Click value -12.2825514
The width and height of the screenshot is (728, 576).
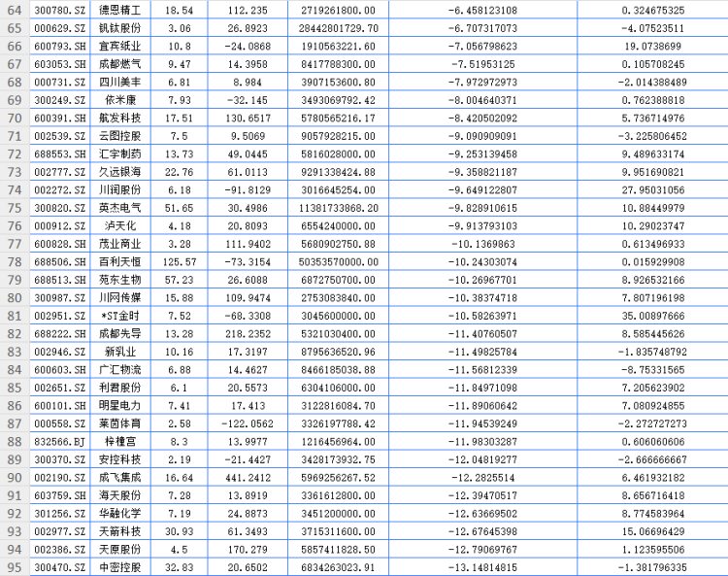[482, 478]
